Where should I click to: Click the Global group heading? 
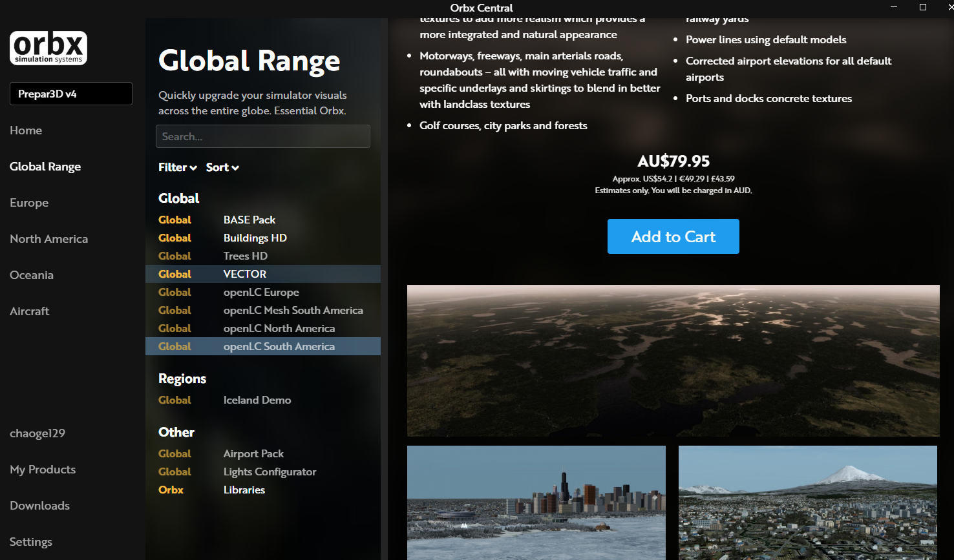point(179,198)
